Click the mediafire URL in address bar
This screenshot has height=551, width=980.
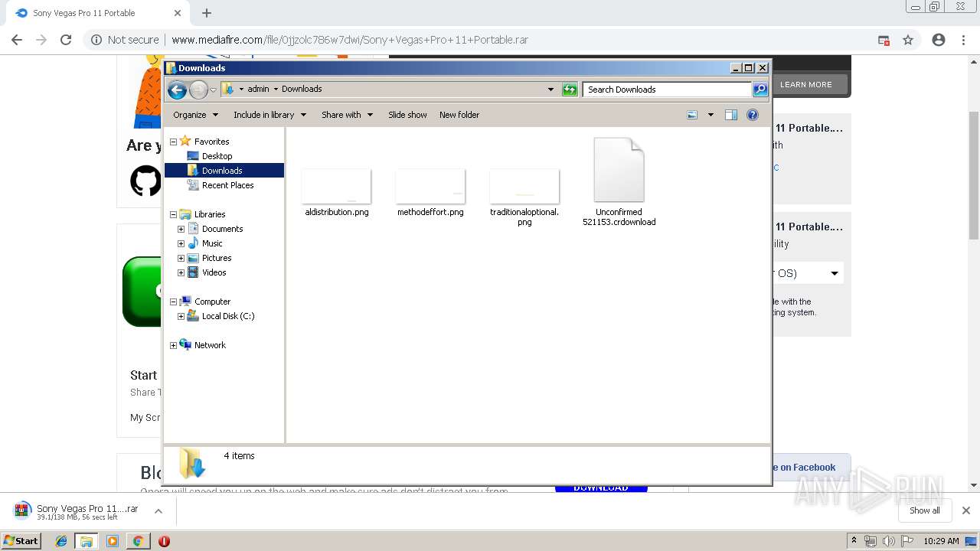[x=350, y=40]
